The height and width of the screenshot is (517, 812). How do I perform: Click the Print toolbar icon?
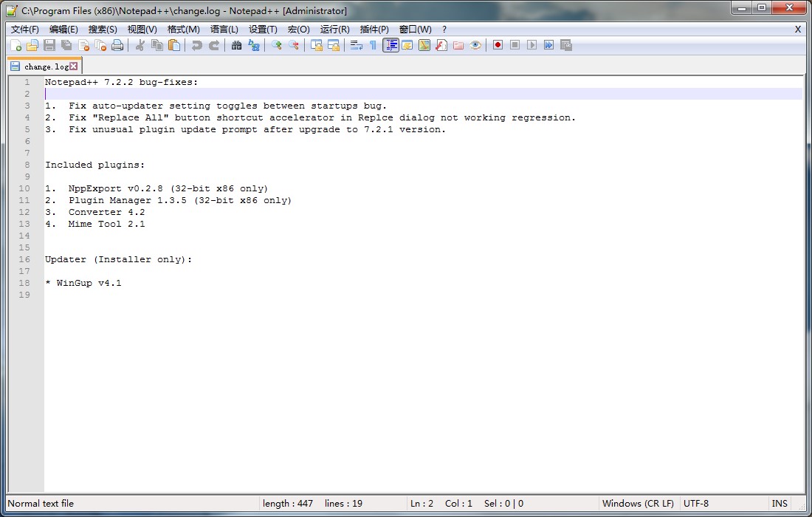coord(117,45)
